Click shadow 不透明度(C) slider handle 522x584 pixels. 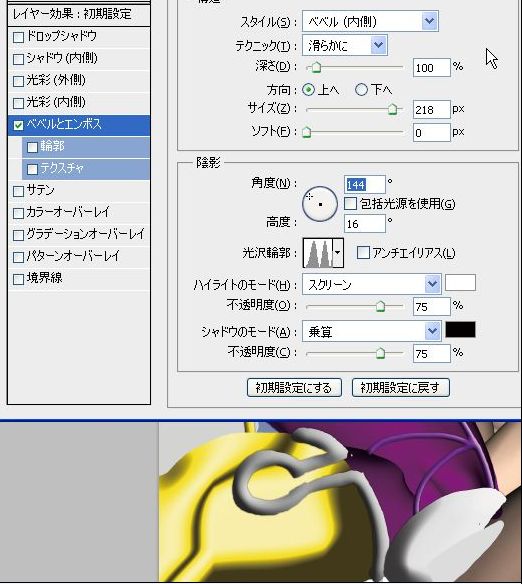coord(380,353)
